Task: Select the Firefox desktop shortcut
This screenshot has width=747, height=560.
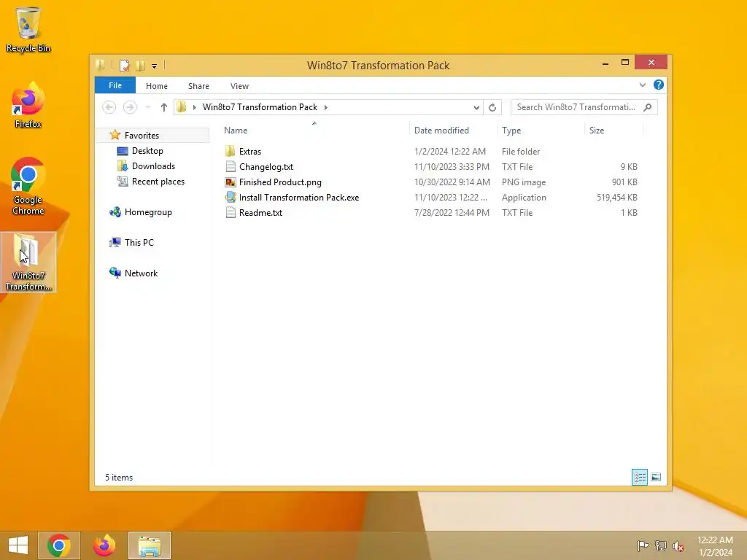Action: 28,105
